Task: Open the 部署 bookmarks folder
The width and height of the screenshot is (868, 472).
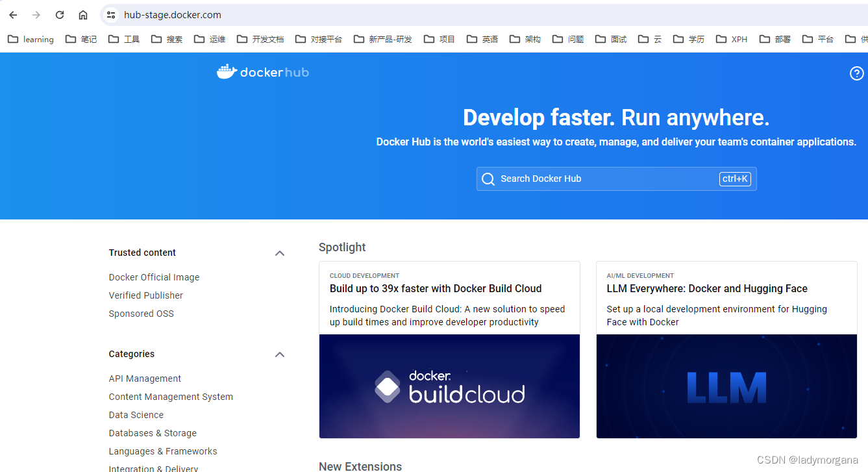Action: tap(775, 39)
